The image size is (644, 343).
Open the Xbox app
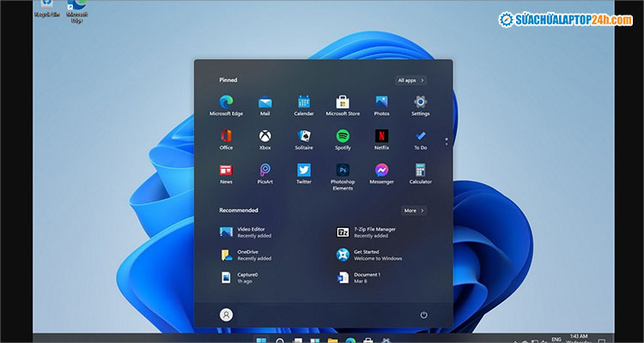click(265, 140)
